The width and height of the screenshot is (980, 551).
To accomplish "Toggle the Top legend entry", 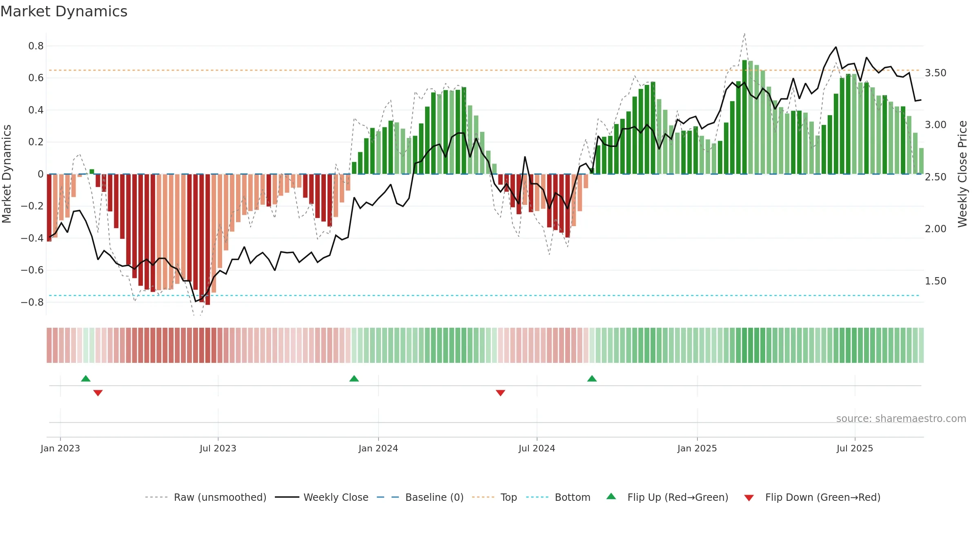I will (x=494, y=497).
